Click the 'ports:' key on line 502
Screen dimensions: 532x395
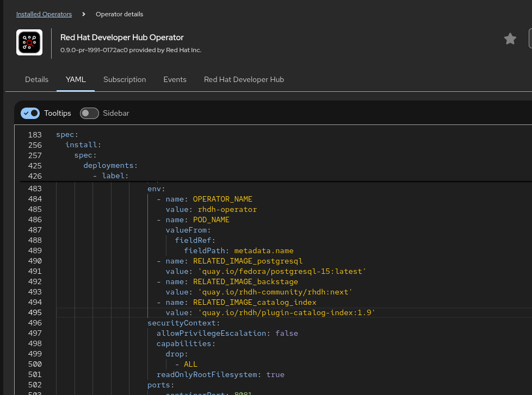click(x=159, y=385)
